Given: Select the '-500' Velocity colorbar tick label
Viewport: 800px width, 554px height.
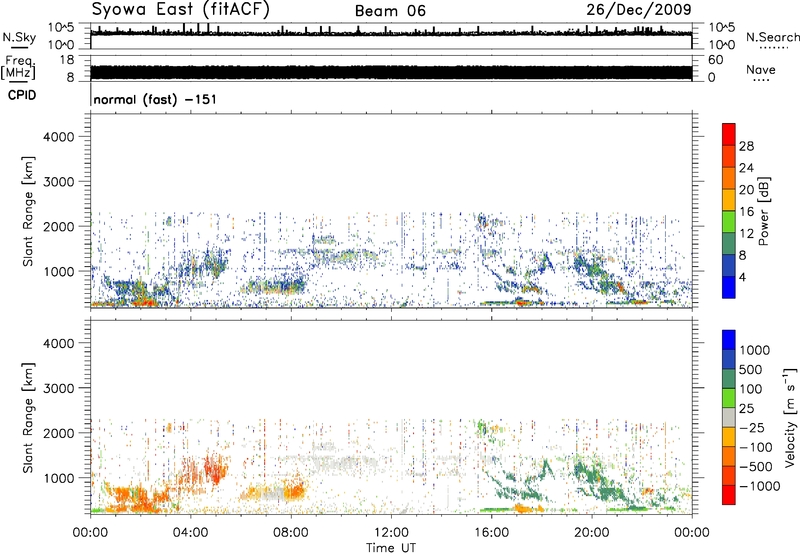Looking at the screenshot, I should pos(756,467).
